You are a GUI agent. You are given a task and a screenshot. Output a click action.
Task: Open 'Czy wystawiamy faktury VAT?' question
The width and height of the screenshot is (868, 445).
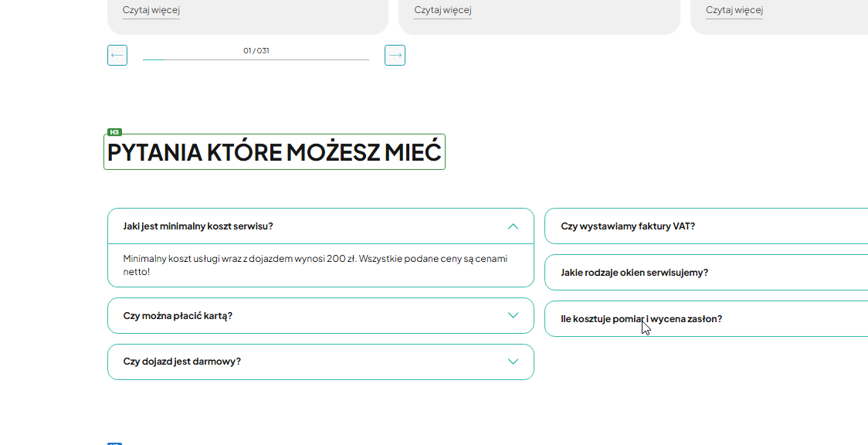tap(628, 226)
